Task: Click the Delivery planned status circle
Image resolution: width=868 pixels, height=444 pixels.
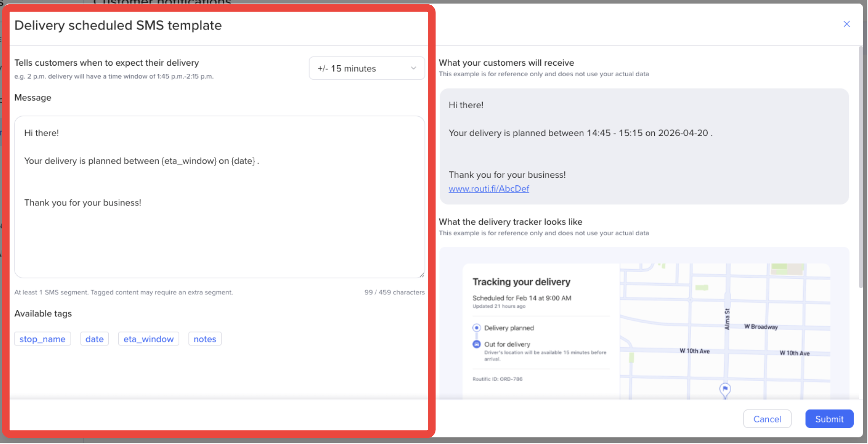Action: click(476, 328)
